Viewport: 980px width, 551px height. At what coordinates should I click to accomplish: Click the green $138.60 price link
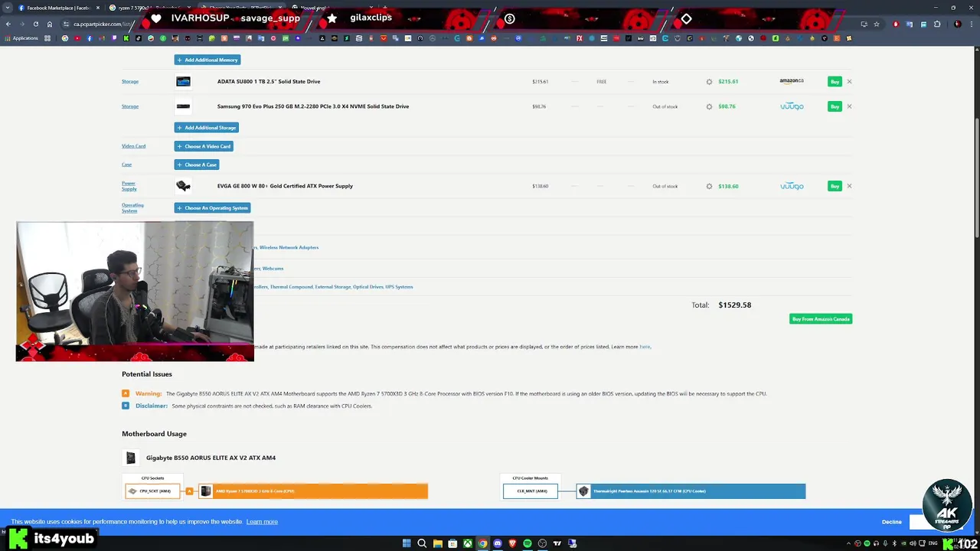[x=728, y=186]
